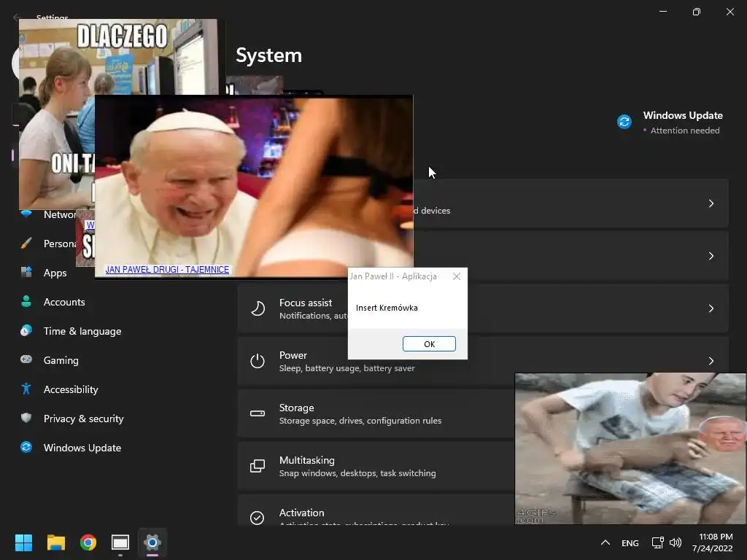747x560 pixels.
Task: Click the Time & language globe-clock icon
Action: point(26,330)
